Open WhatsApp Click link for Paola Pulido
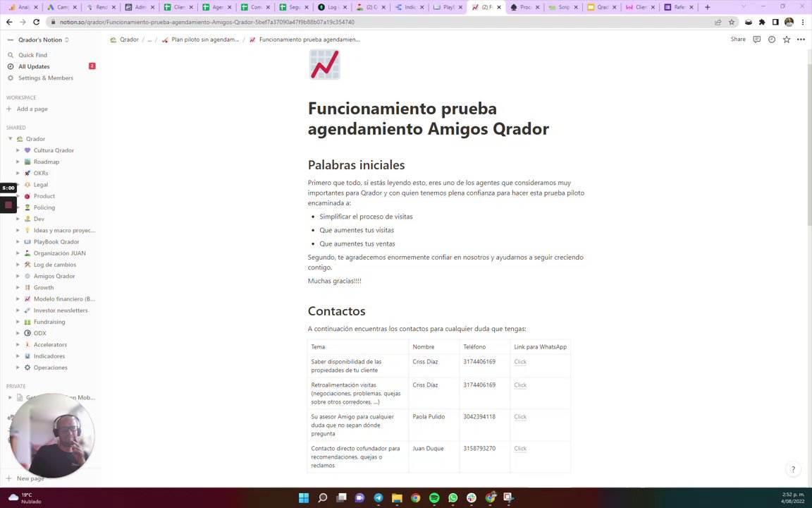This screenshot has width=812, height=508. click(520, 417)
